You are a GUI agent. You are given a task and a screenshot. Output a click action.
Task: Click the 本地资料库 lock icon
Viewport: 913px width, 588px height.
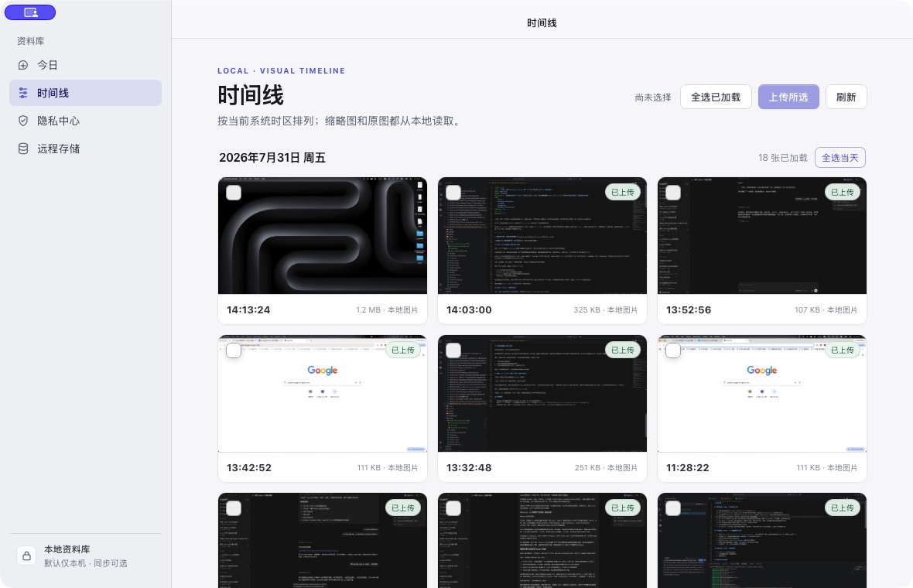[27, 556]
